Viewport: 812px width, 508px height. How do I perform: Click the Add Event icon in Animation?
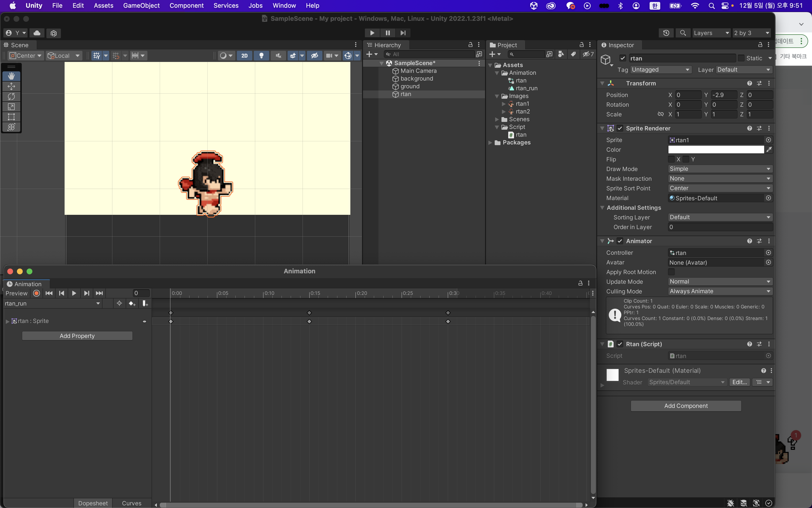[x=145, y=304]
